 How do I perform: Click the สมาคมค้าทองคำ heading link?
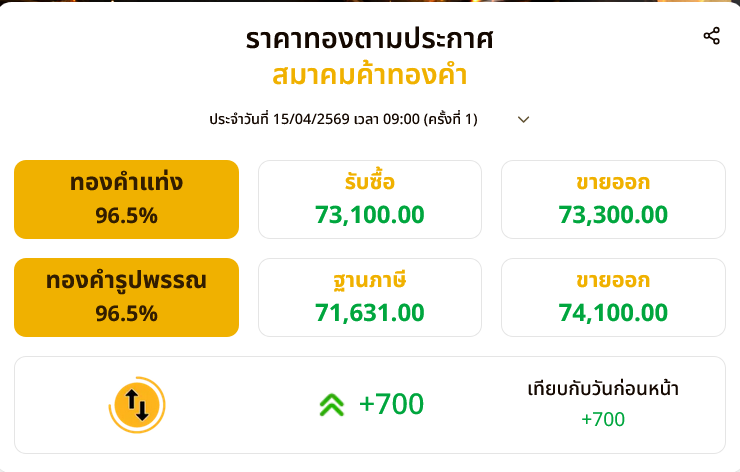point(369,75)
